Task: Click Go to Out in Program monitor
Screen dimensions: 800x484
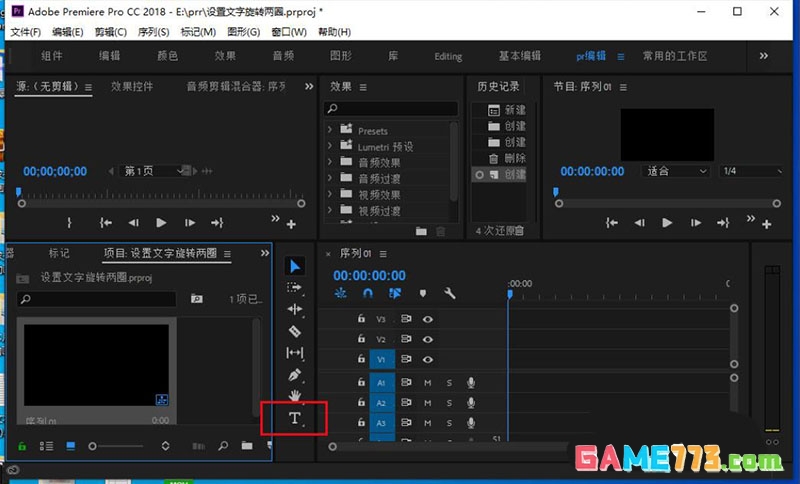Action: pyautogui.click(x=723, y=223)
